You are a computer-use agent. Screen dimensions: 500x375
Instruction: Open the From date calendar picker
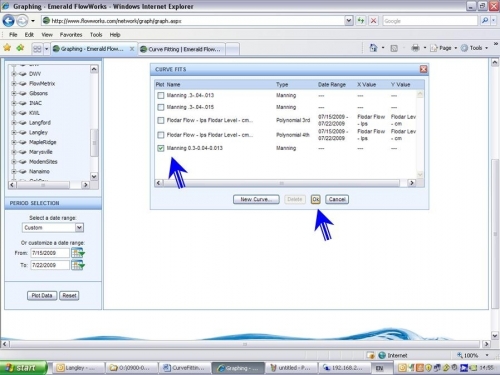point(78,253)
